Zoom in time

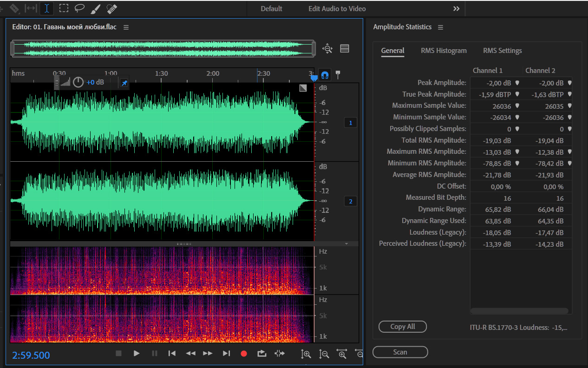pos(342,354)
